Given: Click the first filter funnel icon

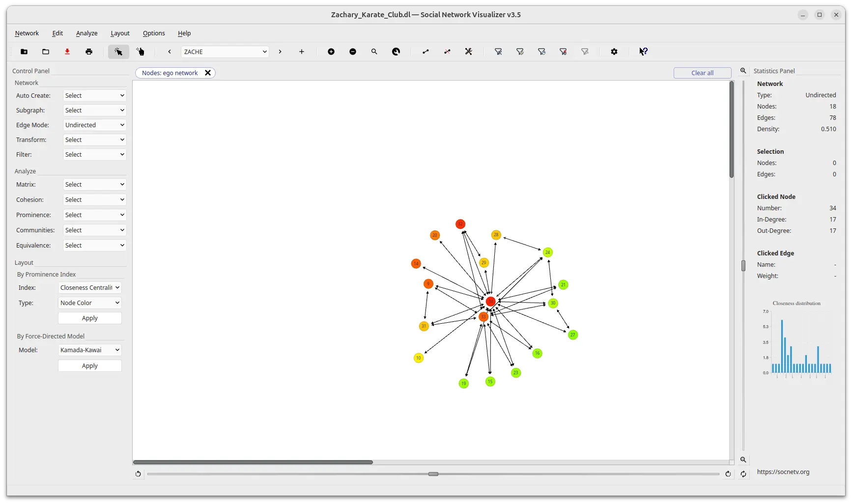Looking at the screenshot, I should point(498,52).
